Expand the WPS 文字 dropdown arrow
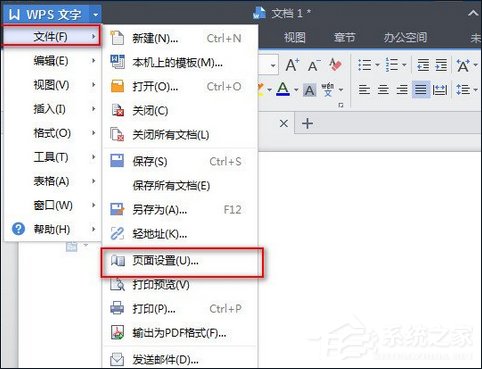Image resolution: width=482 pixels, height=369 pixels. 95,14
